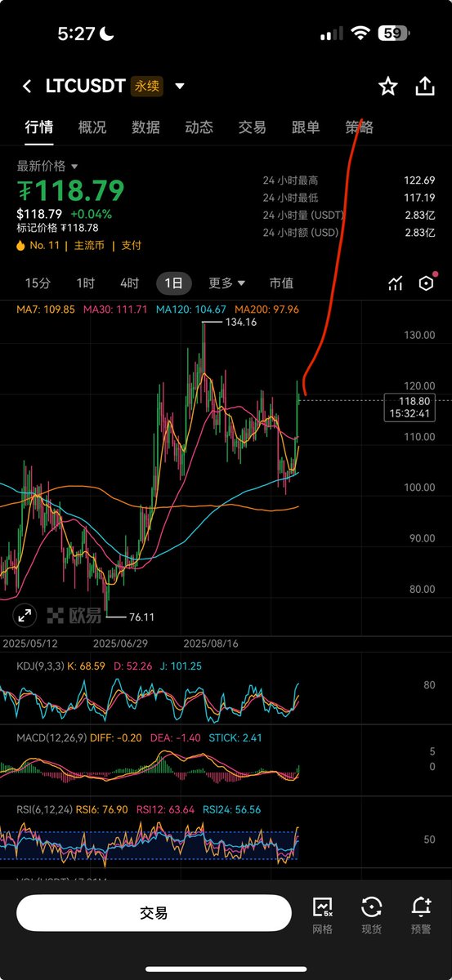Tap the green price ₮118.79

tap(71, 191)
